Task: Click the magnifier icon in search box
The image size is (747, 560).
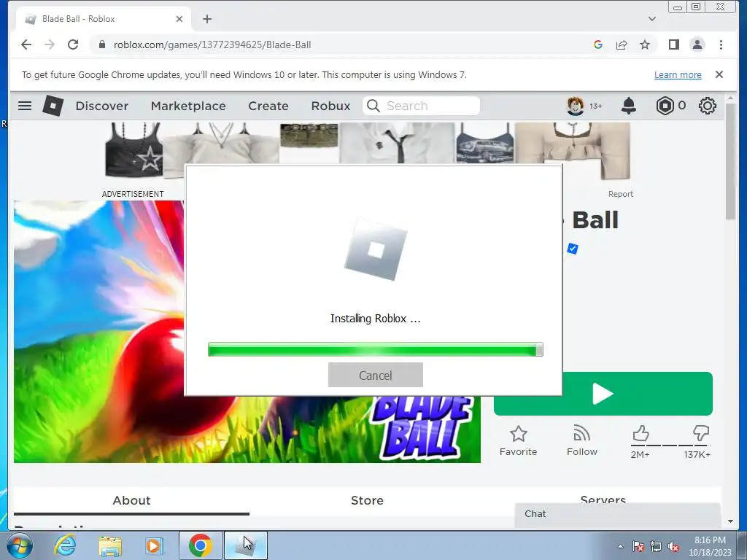Action: click(373, 106)
